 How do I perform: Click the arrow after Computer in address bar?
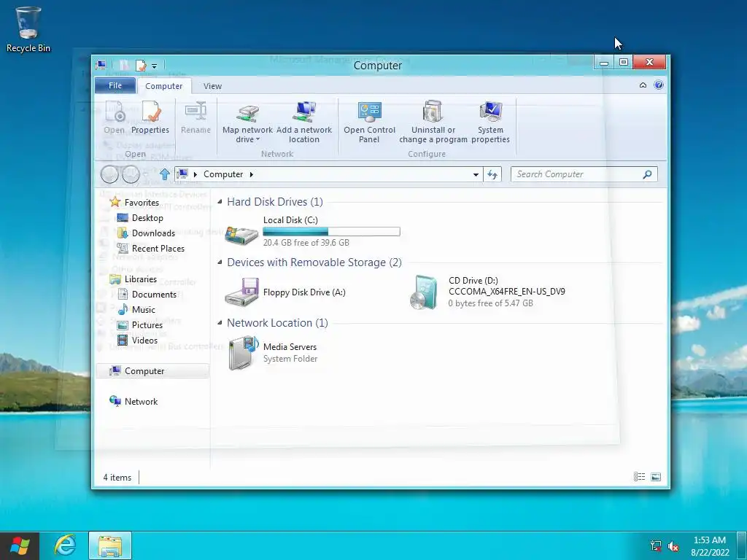[252, 174]
